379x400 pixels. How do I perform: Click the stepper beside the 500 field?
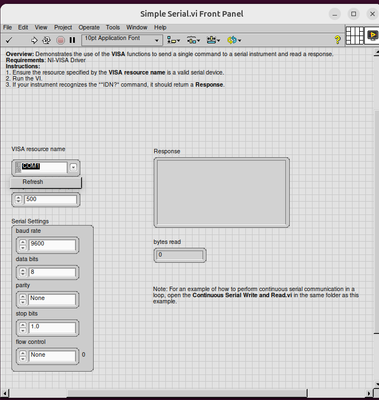coord(18,200)
